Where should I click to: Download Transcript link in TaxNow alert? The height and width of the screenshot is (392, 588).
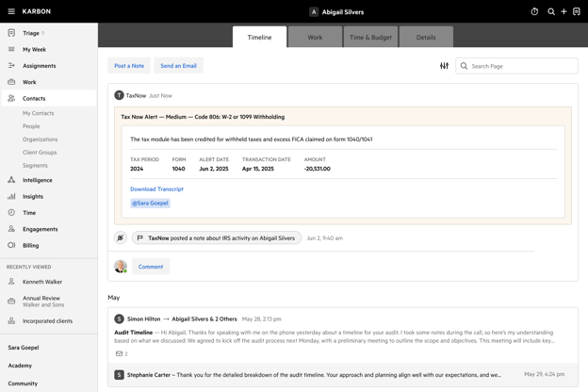156,189
